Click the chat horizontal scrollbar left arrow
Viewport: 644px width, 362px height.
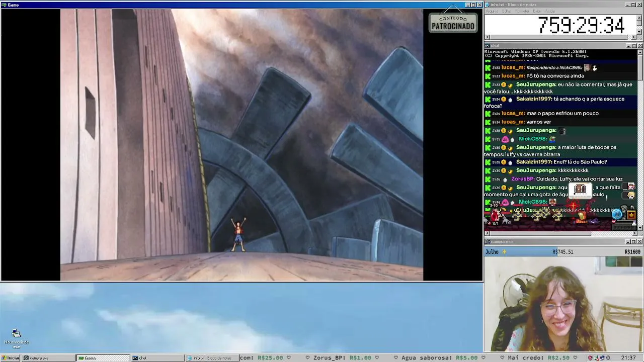487,233
